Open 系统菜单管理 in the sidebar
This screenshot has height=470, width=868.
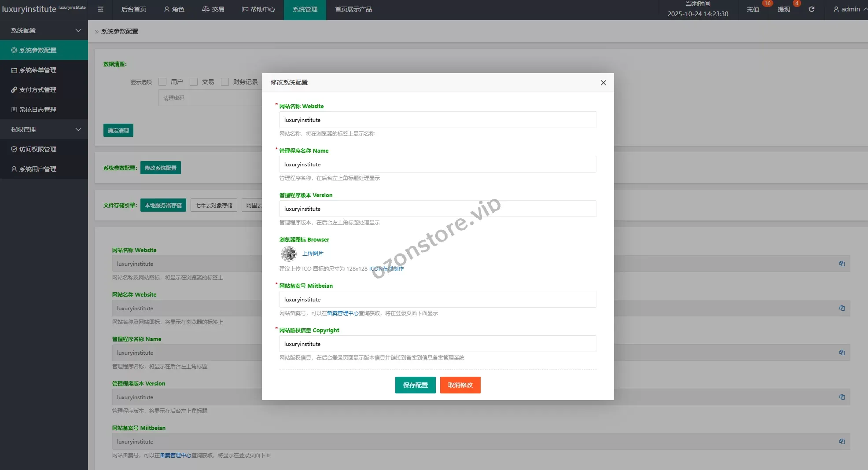tap(38, 70)
